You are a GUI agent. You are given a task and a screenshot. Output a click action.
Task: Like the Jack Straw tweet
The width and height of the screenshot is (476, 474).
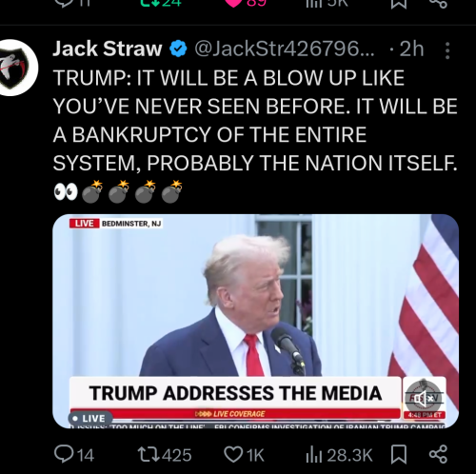click(244, 455)
